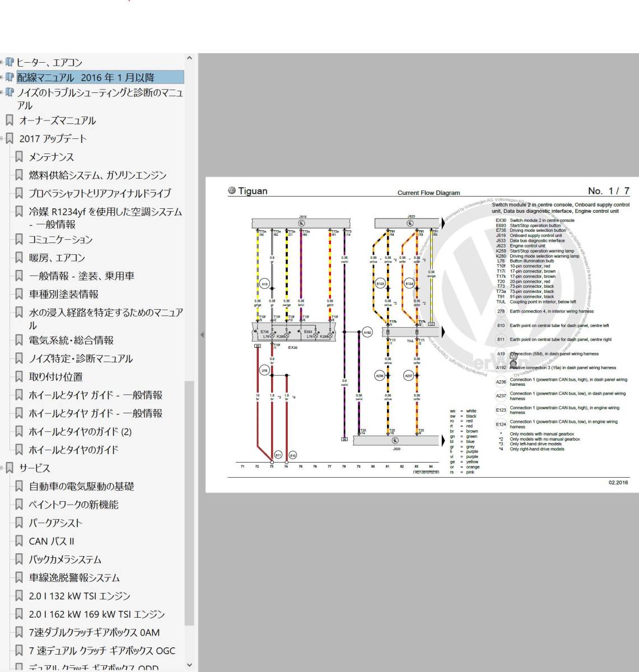
Task: Open the CAN バス II bookmark
Action: [x=52, y=542]
